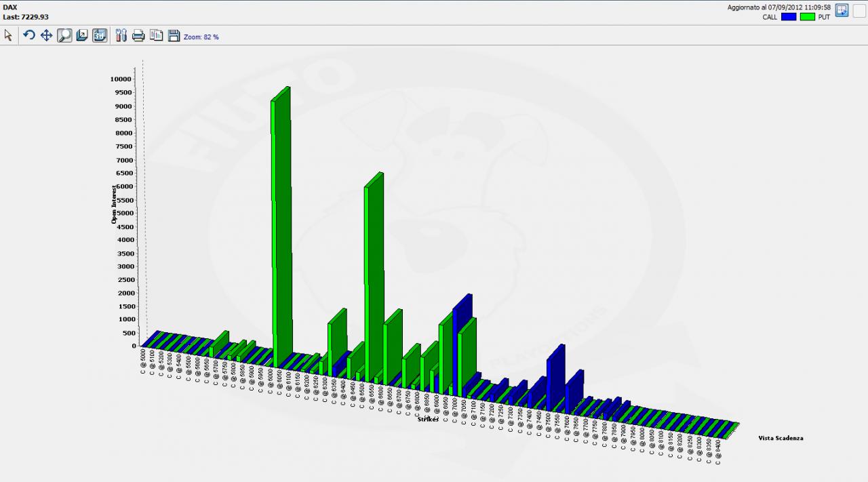The height and width of the screenshot is (482, 868).
Task: Click the Zoom: 82 % label
Action: 201,37
